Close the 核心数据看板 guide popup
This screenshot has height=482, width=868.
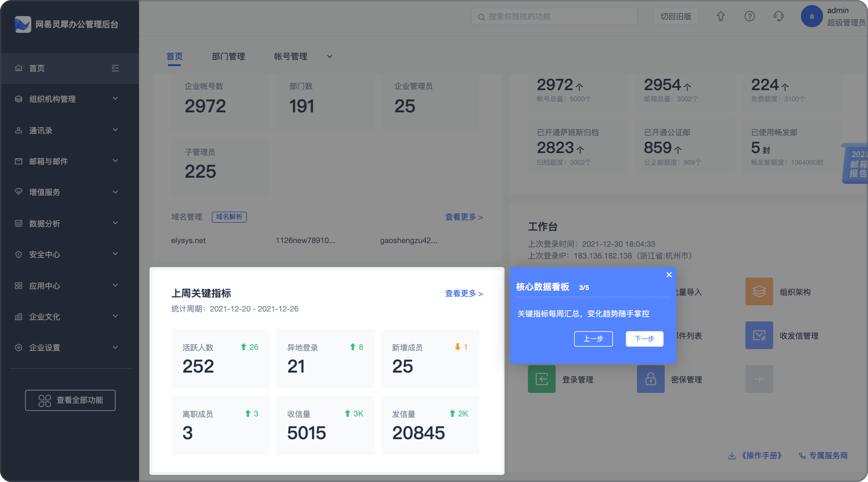[x=669, y=275]
